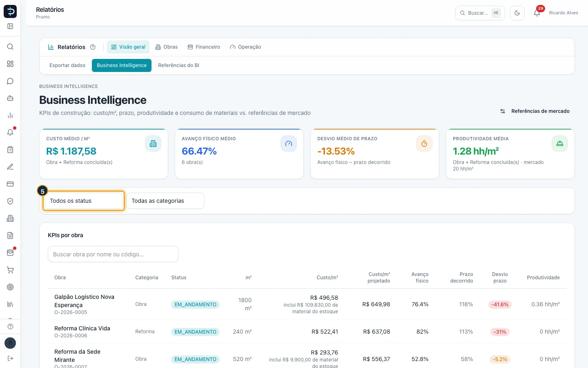Open the library books icon in sidebar

tap(10, 304)
